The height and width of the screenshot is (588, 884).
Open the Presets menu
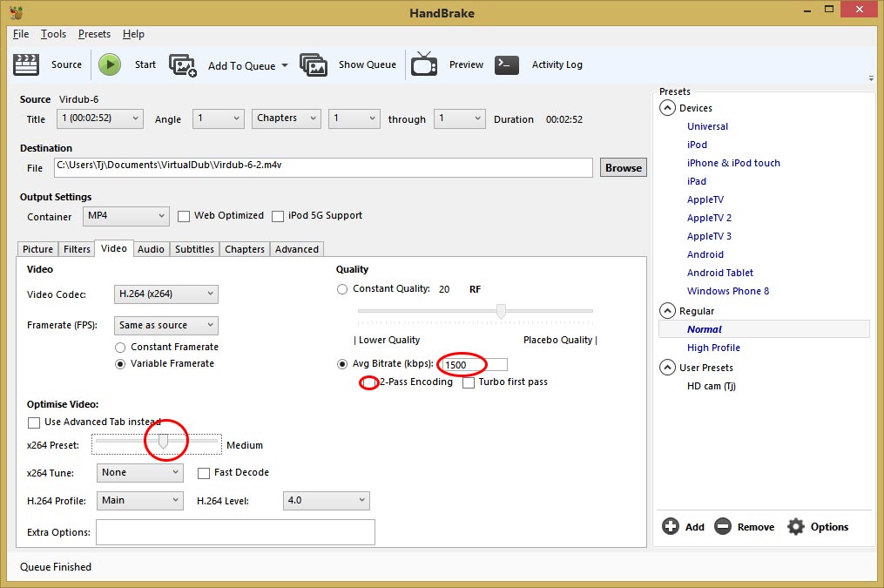94,34
